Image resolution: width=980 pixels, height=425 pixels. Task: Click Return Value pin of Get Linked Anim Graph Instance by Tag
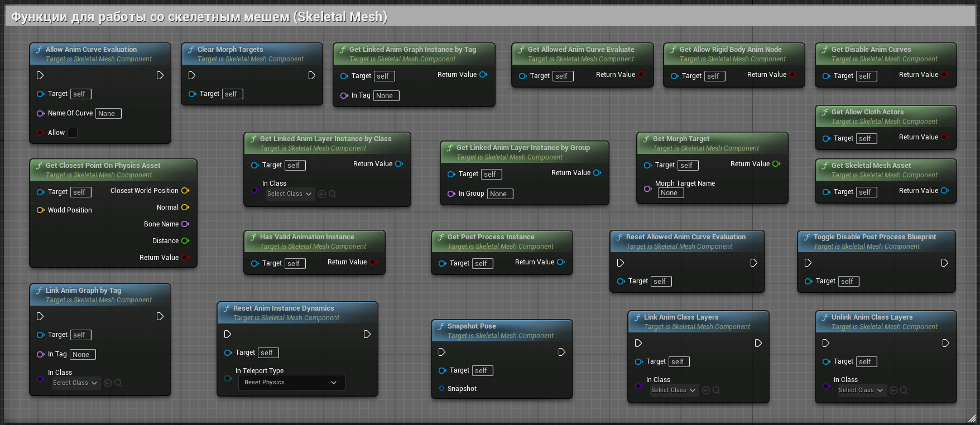click(483, 74)
